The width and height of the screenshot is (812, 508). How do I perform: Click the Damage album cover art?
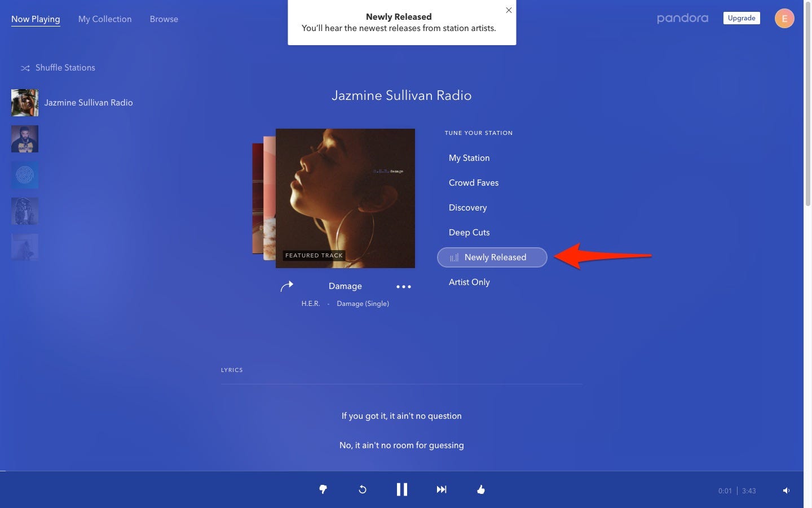[345, 198]
